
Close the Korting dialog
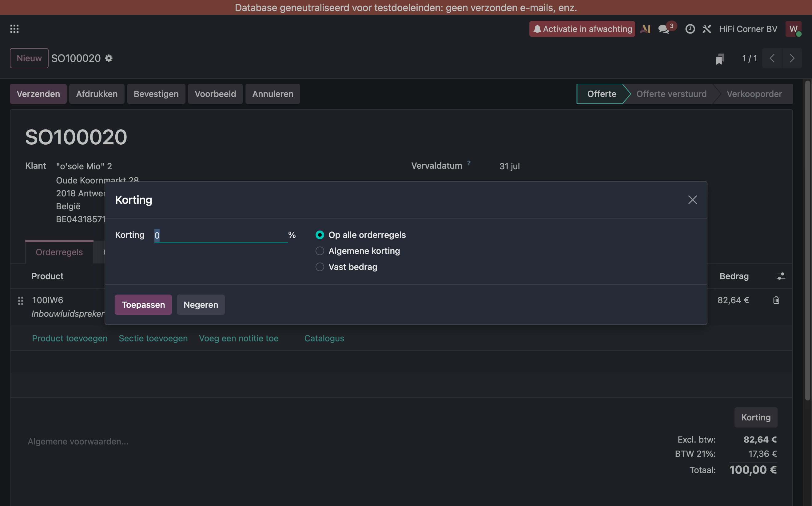click(x=692, y=200)
